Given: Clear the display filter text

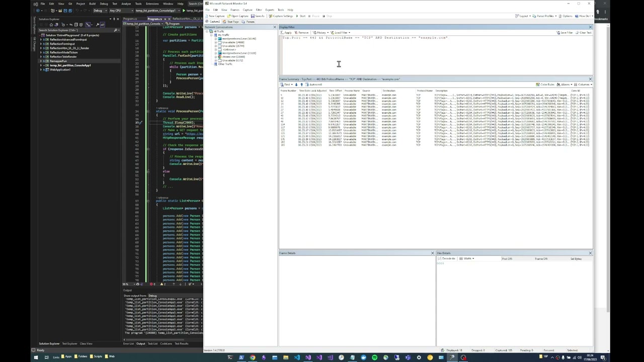Looking at the screenshot, I should point(584,33).
